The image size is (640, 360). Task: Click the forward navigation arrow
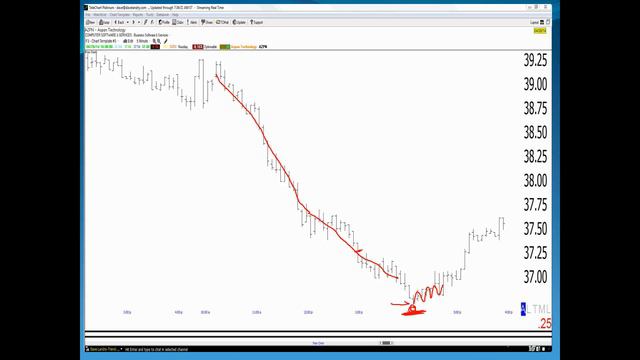coord(133,22)
